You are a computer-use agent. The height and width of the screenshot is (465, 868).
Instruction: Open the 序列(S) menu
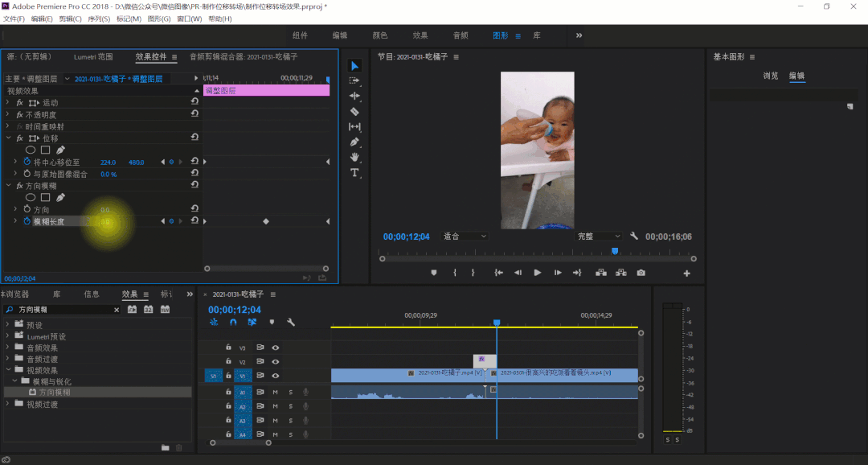pos(99,19)
